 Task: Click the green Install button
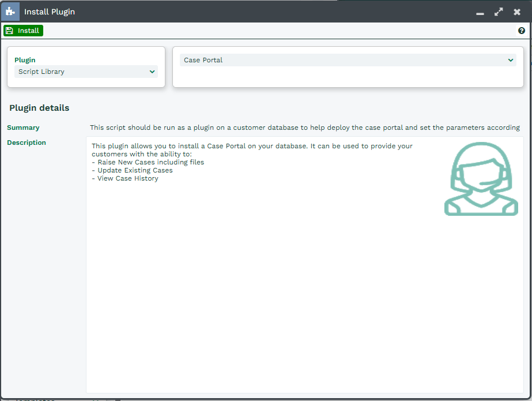(24, 31)
